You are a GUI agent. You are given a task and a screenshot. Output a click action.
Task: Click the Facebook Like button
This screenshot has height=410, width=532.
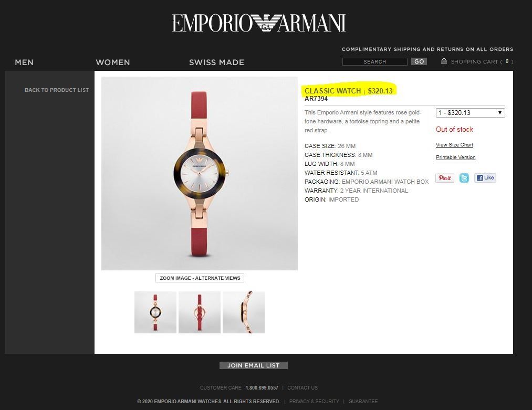tap(485, 177)
